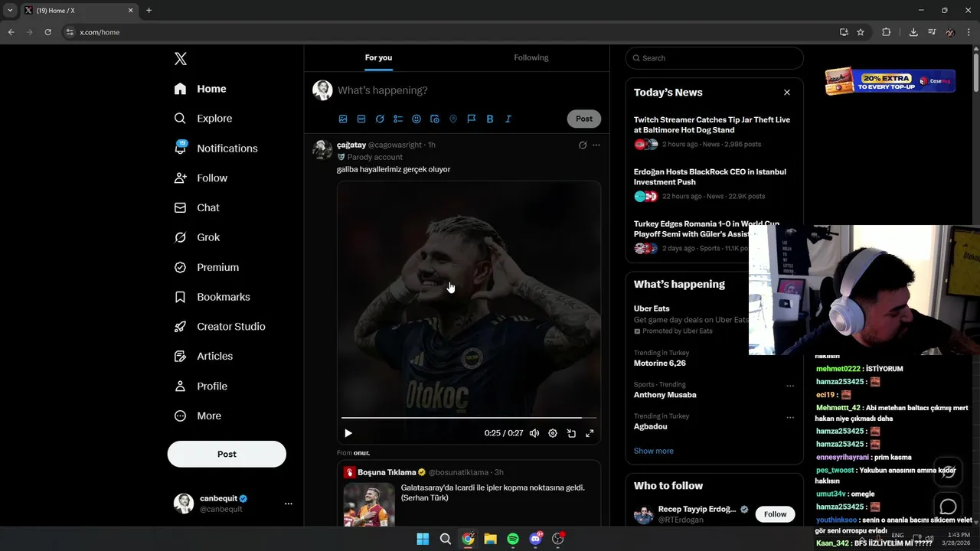Open more options for Anthony Musaba trend
This screenshot has width=980, height=551.
[x=790, y=386]
